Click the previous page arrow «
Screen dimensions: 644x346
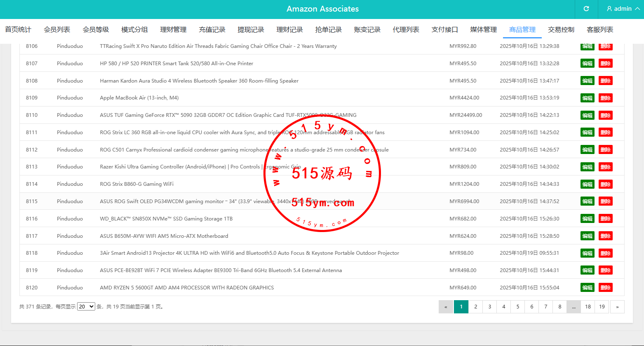coord(446,307)
